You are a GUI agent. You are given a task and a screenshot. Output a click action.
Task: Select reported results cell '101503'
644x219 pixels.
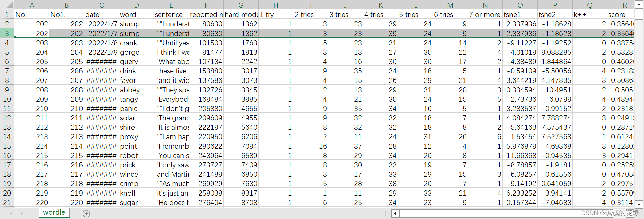(206, 43)
